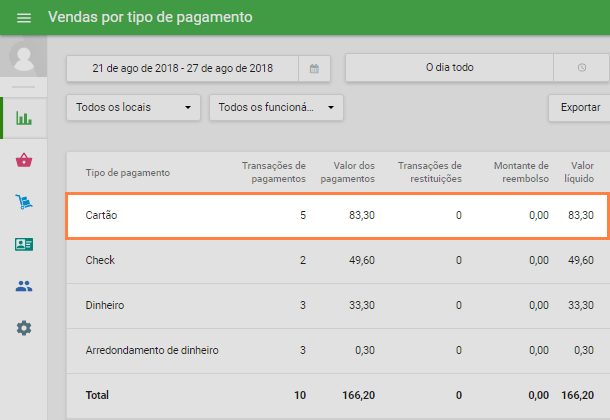610x420 pixels.
Task: Click the O dia todo time field
Action: pyautogui.click(x=449, y=68)
